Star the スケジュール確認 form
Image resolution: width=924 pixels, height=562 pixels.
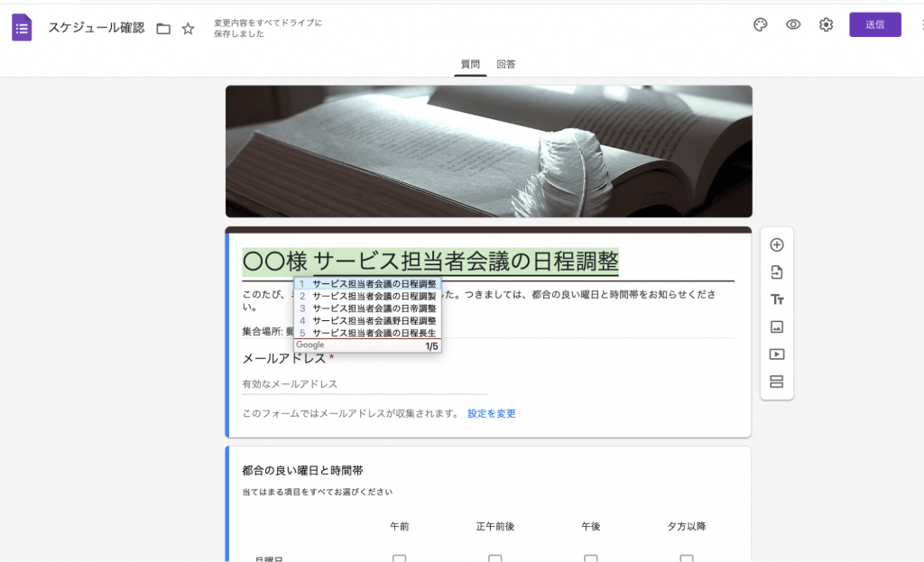point(188,28)
